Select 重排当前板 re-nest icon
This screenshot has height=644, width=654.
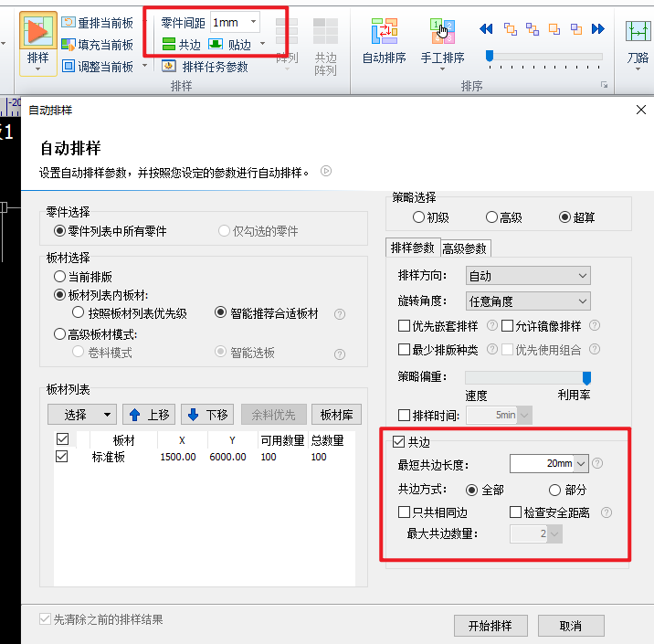coord(69,22)
